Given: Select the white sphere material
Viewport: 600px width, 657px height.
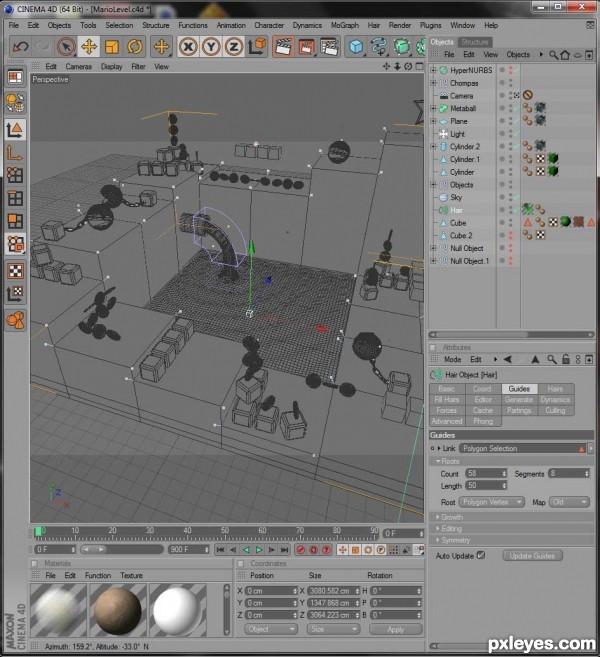Looking at the screenshot, I should coord(178,610).
